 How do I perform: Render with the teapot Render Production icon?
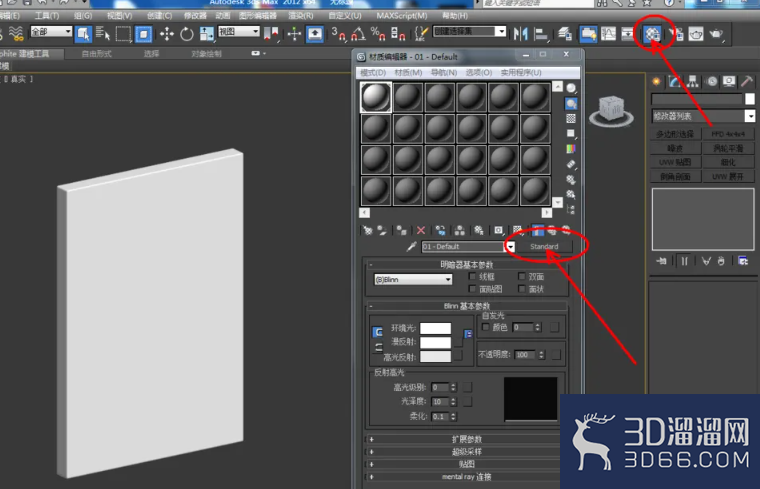(x=716, y=34)
